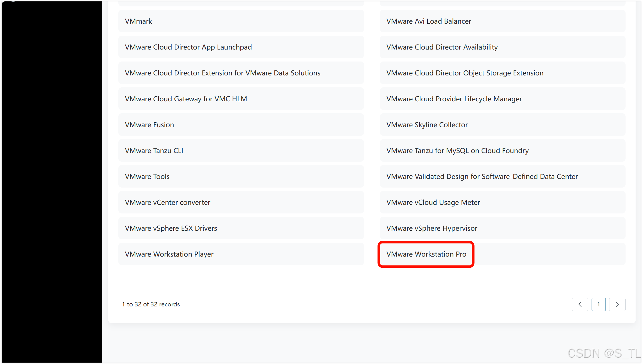Open Cloud Director Extension for Data Solutions
The width and height of the screenshot is (642, 364).
pos(223,73)
